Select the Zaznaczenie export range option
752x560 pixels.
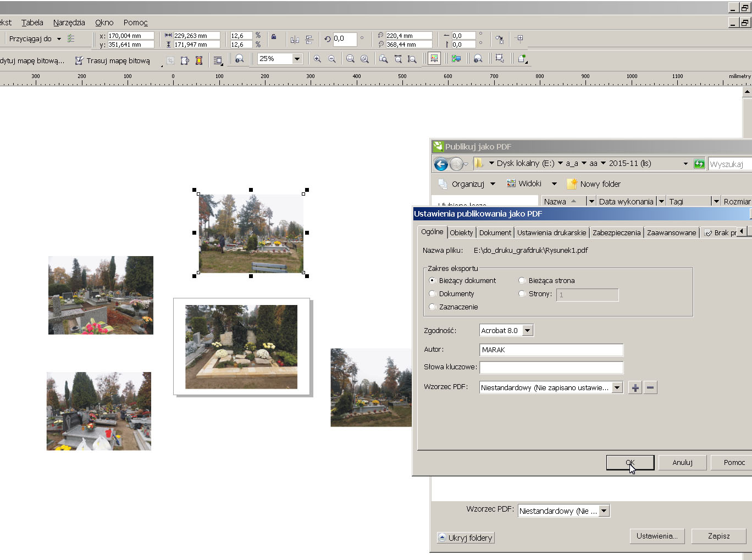[432, 307]
